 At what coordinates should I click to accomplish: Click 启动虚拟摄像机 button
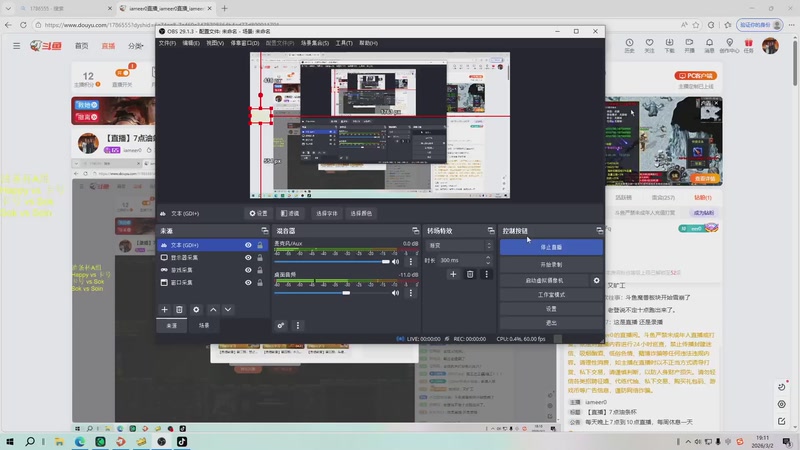[x=544, y=281]
